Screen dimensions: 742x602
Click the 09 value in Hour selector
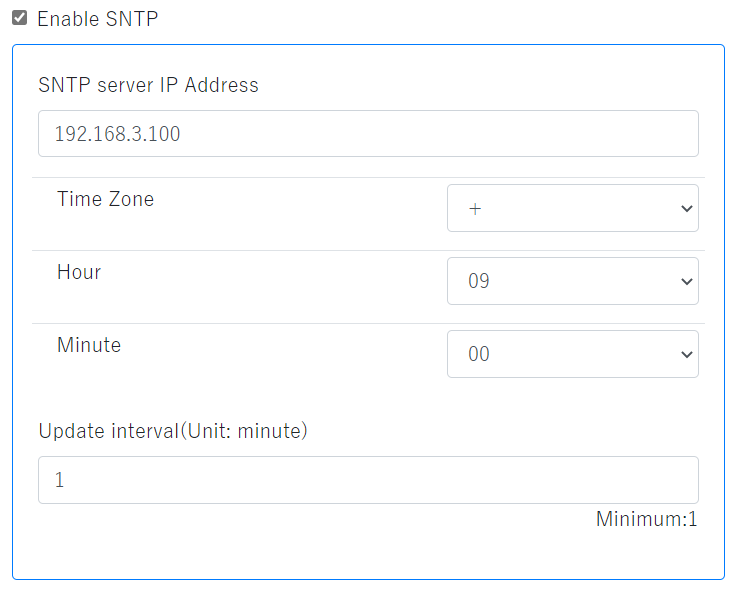coord(479,281)
